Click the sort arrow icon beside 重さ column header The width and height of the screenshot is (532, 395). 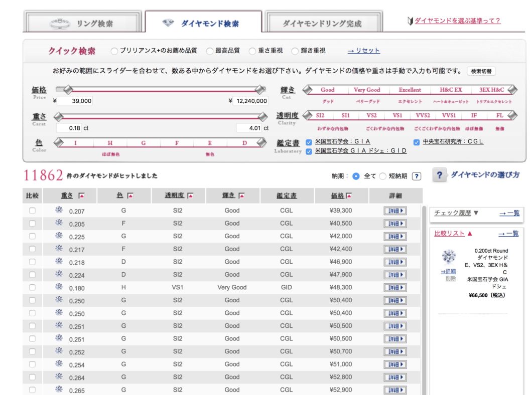81,195
